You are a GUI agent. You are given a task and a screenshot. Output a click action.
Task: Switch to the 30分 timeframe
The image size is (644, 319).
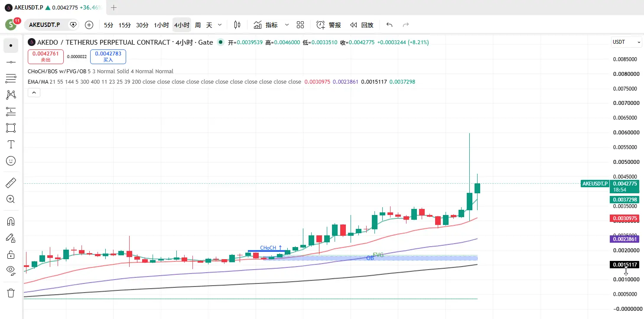pyautogui.click(x=142, y=25)
